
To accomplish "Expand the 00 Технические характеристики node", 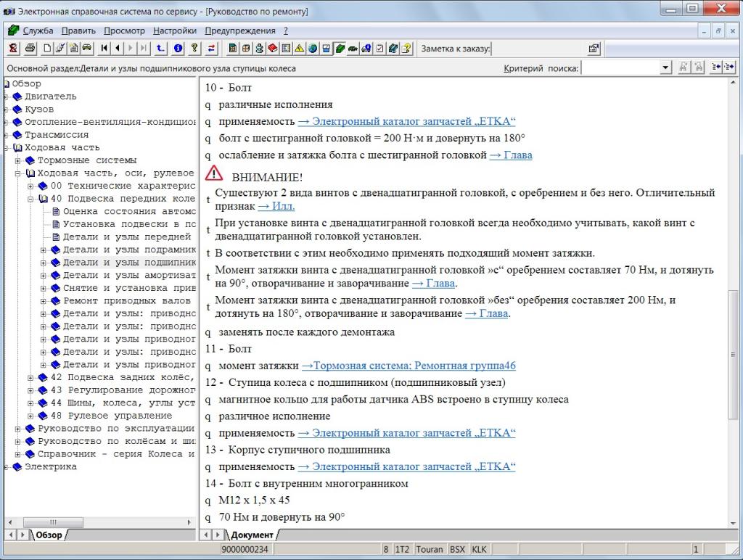I will 30,186.
